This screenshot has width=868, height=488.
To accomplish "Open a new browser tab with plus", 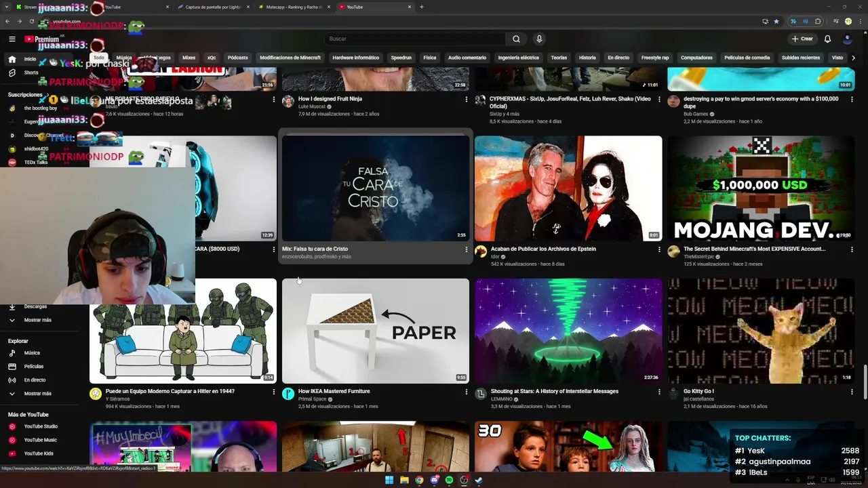I will 422,7.
